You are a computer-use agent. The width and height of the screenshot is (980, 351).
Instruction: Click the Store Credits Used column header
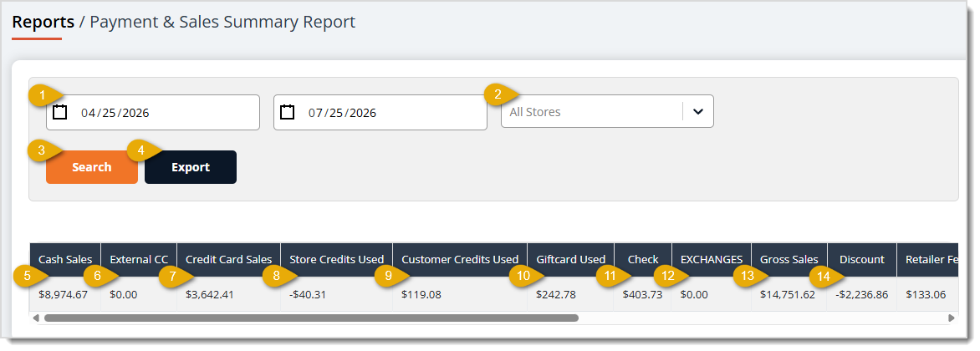337,259
